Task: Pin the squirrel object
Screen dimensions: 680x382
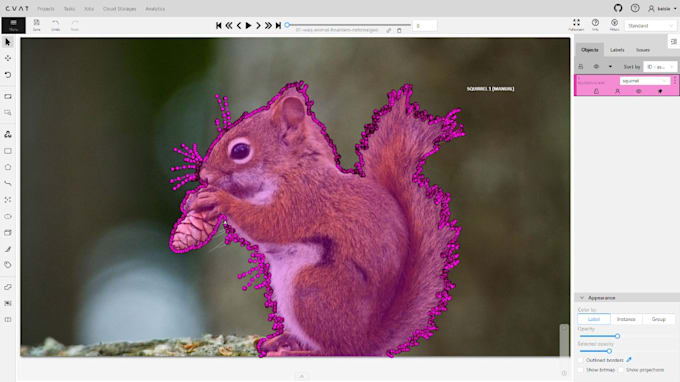Action: 660,91
